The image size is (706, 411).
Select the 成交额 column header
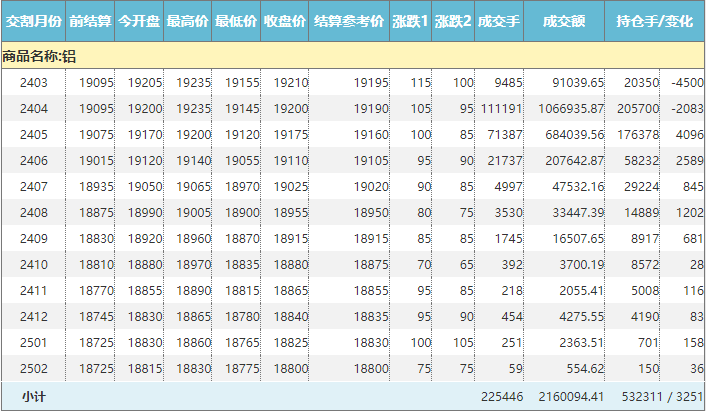pyautogui.click(x=564, y=21)
